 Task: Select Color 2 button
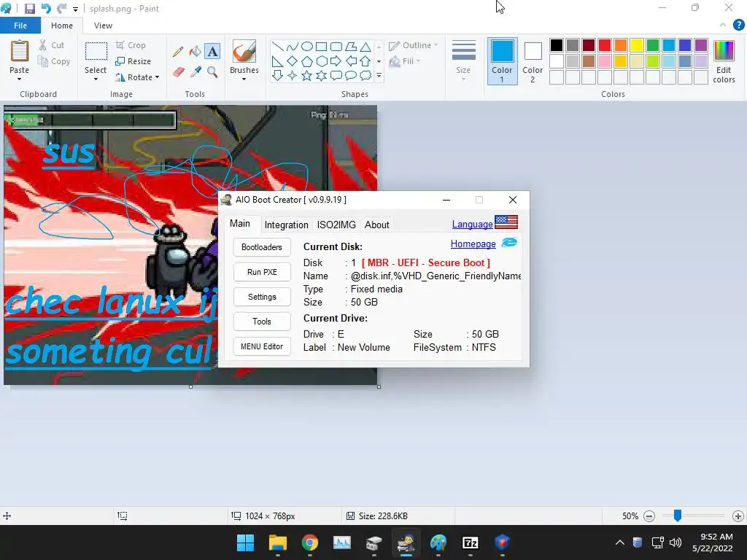[533, 61]
